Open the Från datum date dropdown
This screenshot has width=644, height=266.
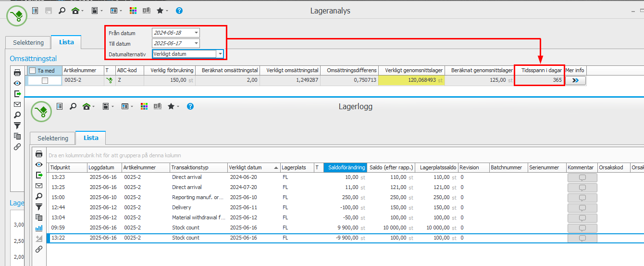pyautogui.click(x=196, y=33)
